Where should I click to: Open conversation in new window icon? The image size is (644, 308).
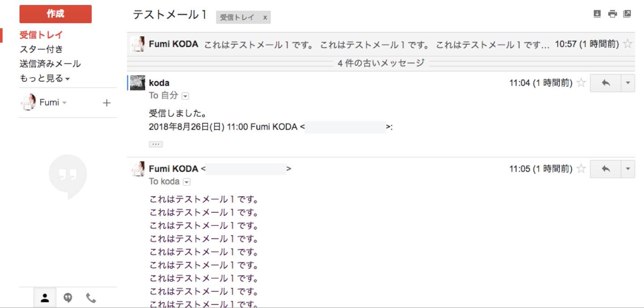tap(627, 14)
